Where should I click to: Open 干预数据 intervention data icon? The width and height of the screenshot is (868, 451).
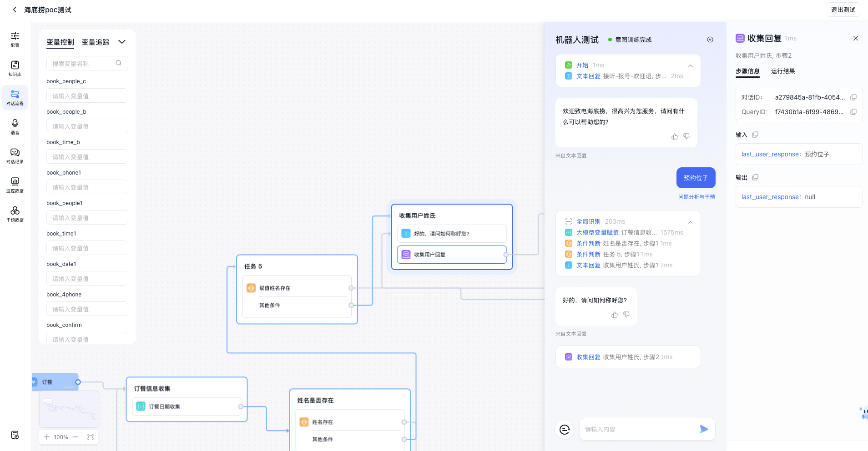click(x=15, y=214)
